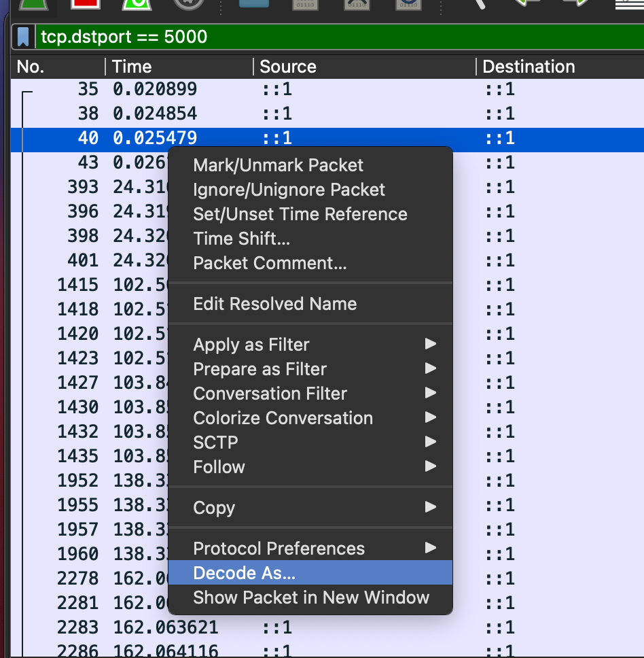Viewport: 644px width, 658px height.
Task: Open the display filter bookmark icon
Action: point(24,37)
